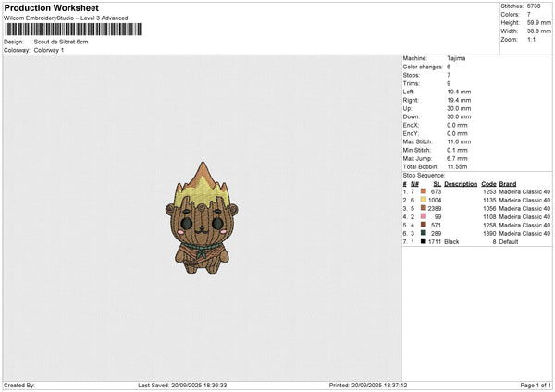The image size is (555, 392).
Task: Click the Width value "38.8 mm"
Action: point(539,31)
